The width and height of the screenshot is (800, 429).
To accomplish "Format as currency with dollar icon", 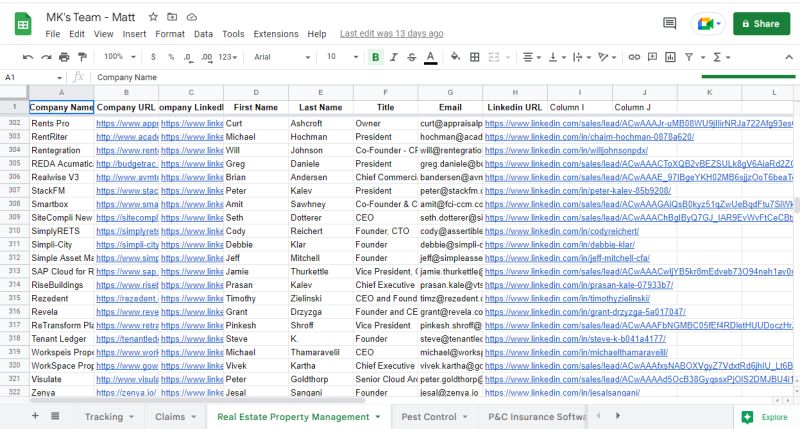I will pyautogui.click(x=153, y=57).
